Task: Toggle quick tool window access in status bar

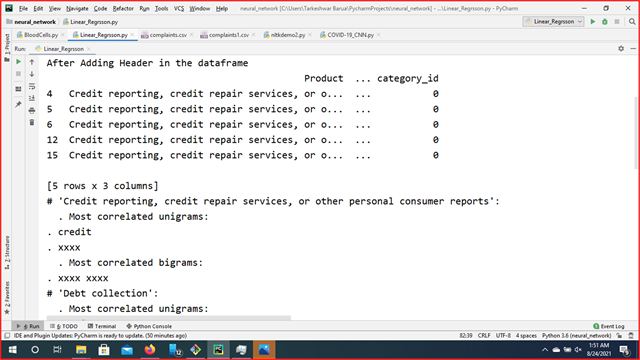Action: point(7,336)
